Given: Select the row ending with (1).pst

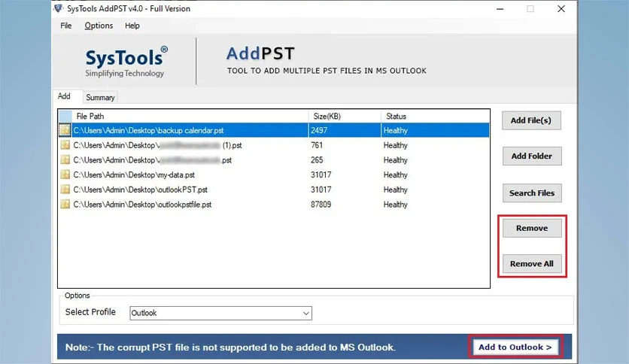Looking at the screenshot, I should point(157,145).
